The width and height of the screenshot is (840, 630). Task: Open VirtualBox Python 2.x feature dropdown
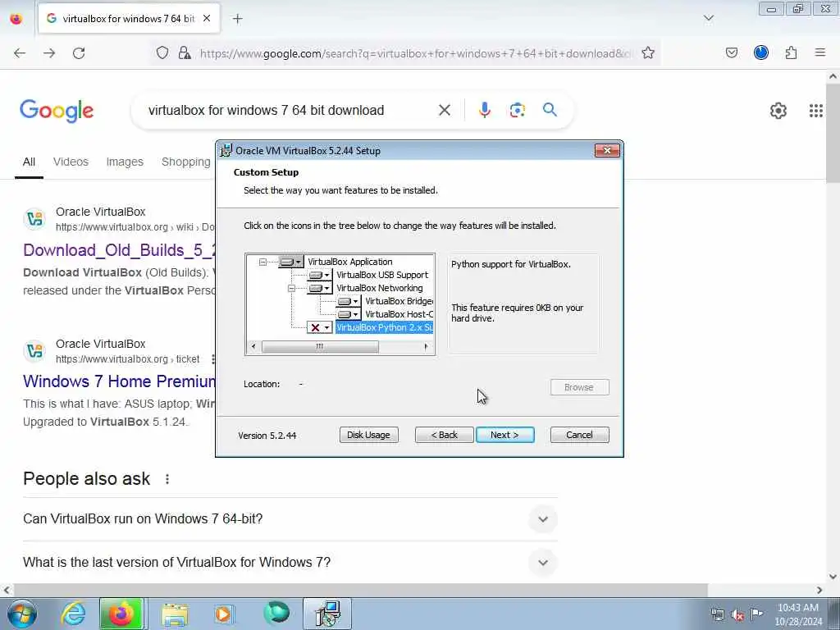point(320,327)
